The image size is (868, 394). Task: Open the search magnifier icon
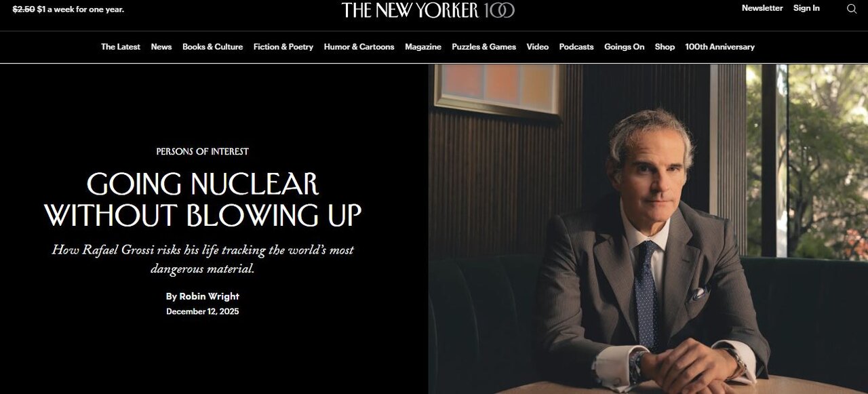click(852, 9)
